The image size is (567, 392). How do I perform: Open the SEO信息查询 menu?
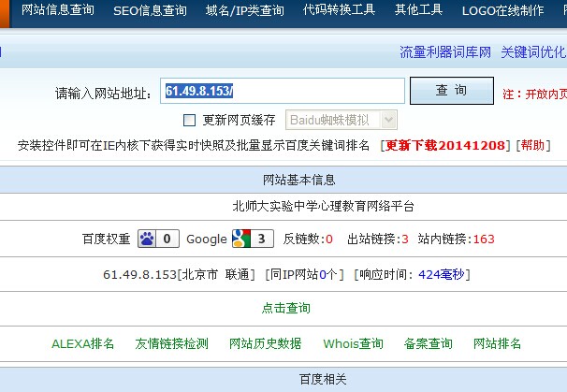point(150,10)
